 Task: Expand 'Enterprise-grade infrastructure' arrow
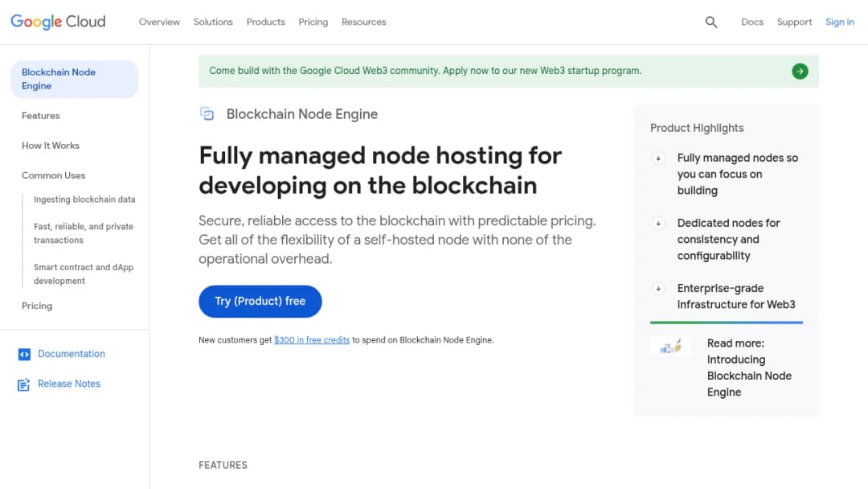[658, 289]
